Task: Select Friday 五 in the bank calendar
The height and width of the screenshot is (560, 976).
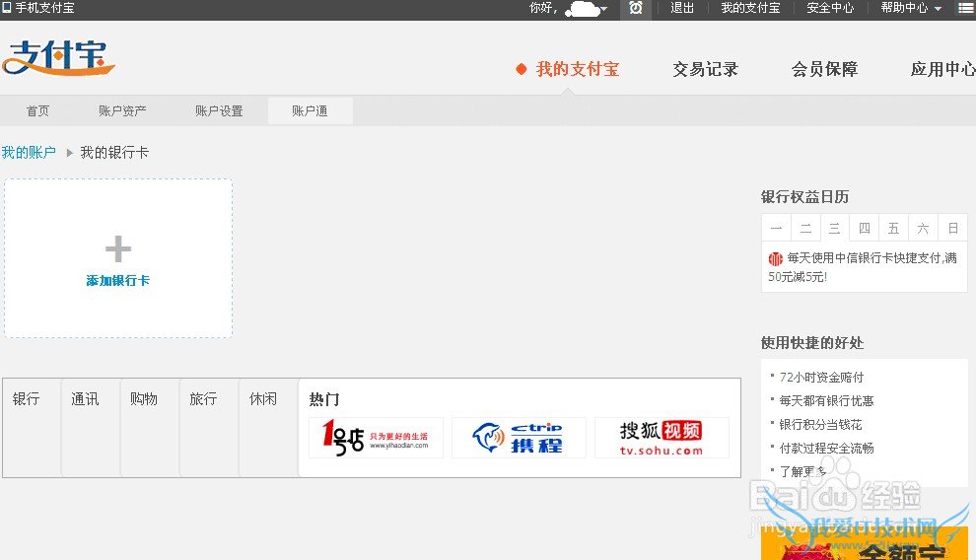Action: click(894, 229)
